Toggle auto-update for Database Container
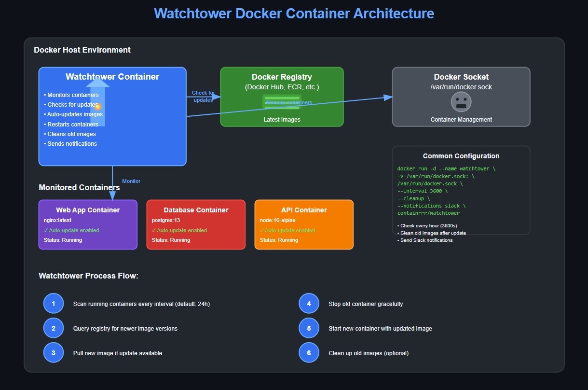Viewport: 588px width, 390px height. pyautogui.click(x=179, y=230)
